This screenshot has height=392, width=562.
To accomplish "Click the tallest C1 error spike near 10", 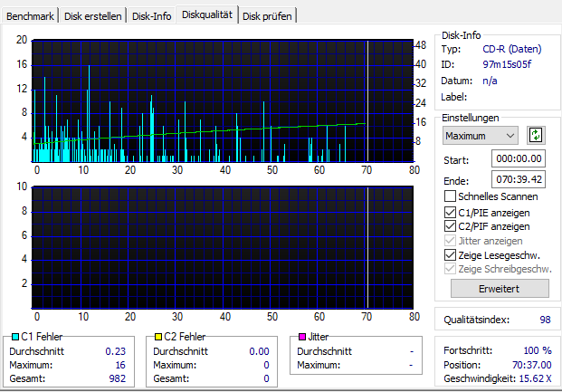I will click(x=89, y=113).
